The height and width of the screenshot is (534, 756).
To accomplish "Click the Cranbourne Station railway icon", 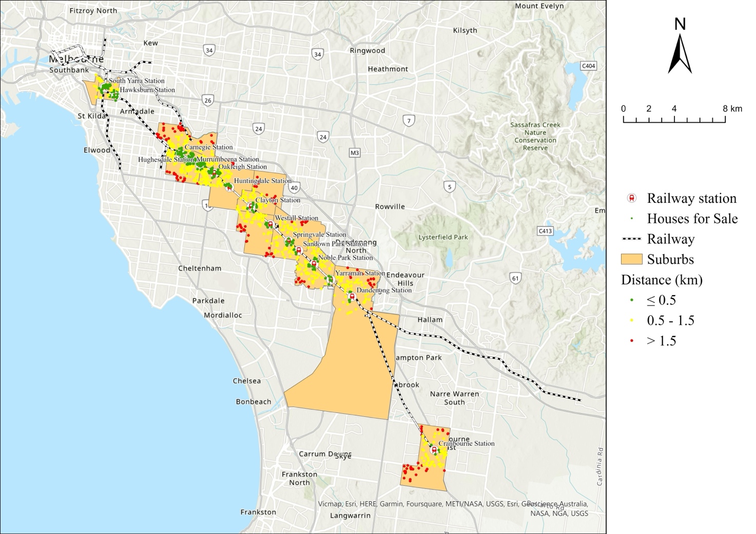I will tap(434, 450).
